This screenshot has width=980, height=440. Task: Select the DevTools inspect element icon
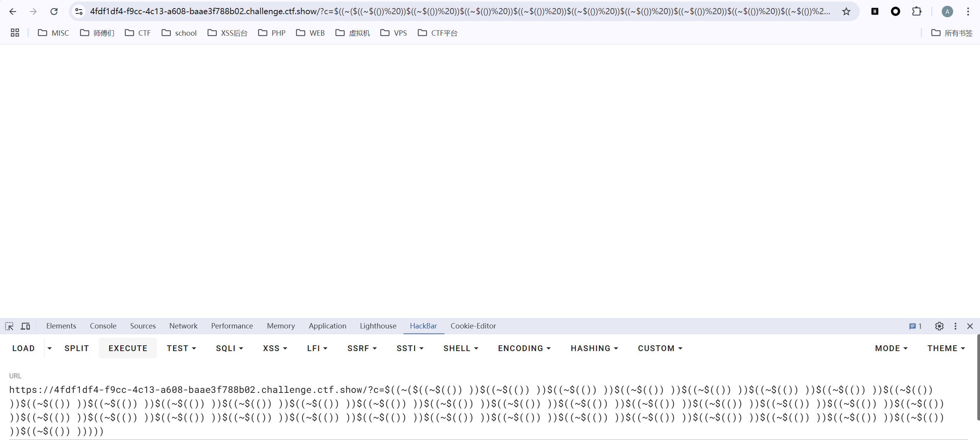click(9, 326)
